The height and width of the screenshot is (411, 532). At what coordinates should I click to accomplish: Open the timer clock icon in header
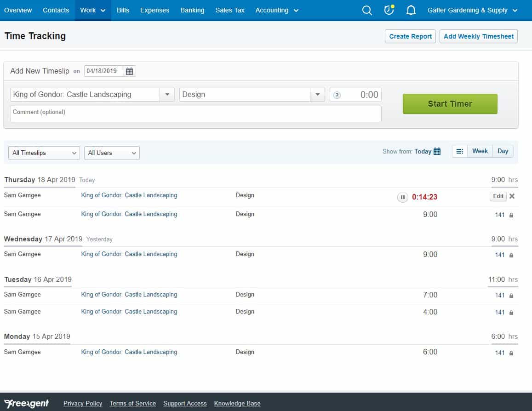pyautogui.click(x=389, y=10)
